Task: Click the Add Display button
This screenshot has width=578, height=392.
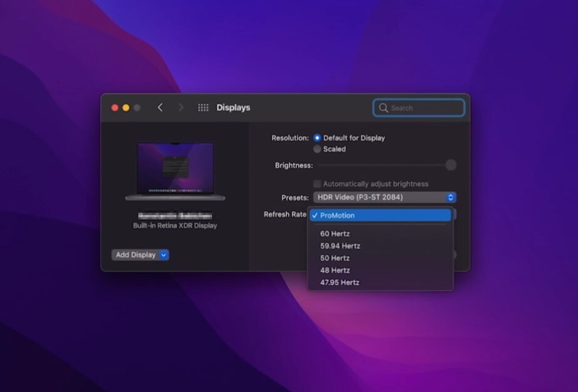Action: coord(136,255)
